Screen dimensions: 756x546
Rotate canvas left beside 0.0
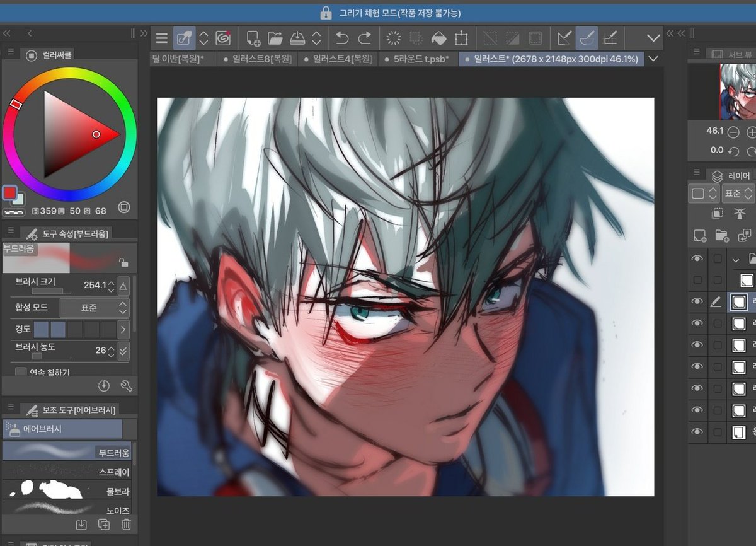point(733,151)
